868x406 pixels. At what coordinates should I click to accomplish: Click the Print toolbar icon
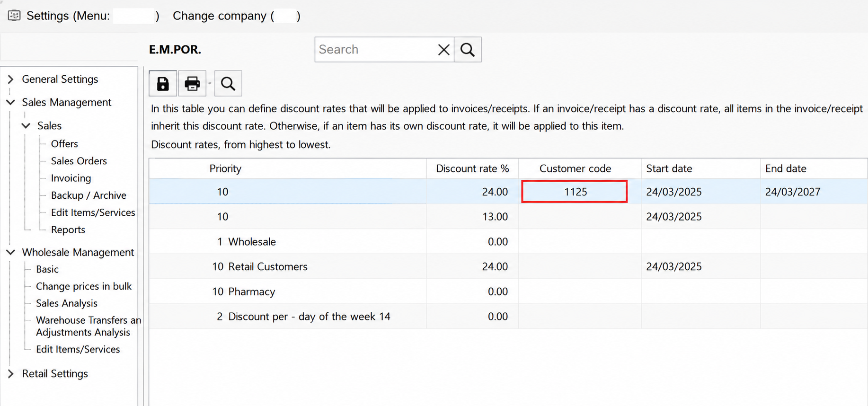[192, 84]
